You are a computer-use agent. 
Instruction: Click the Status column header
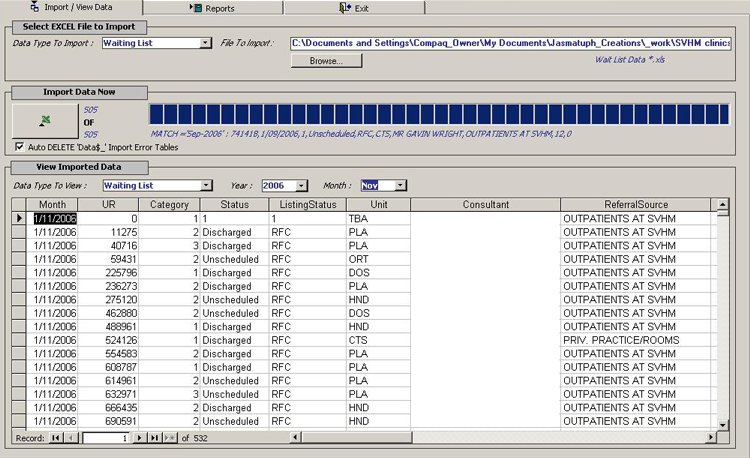point(234,205)
